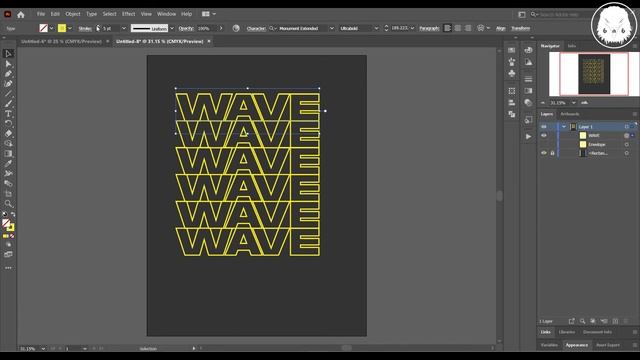Open the stroke color dropdown arrow
The image size is (640, 360).
[x=70, y=28]
